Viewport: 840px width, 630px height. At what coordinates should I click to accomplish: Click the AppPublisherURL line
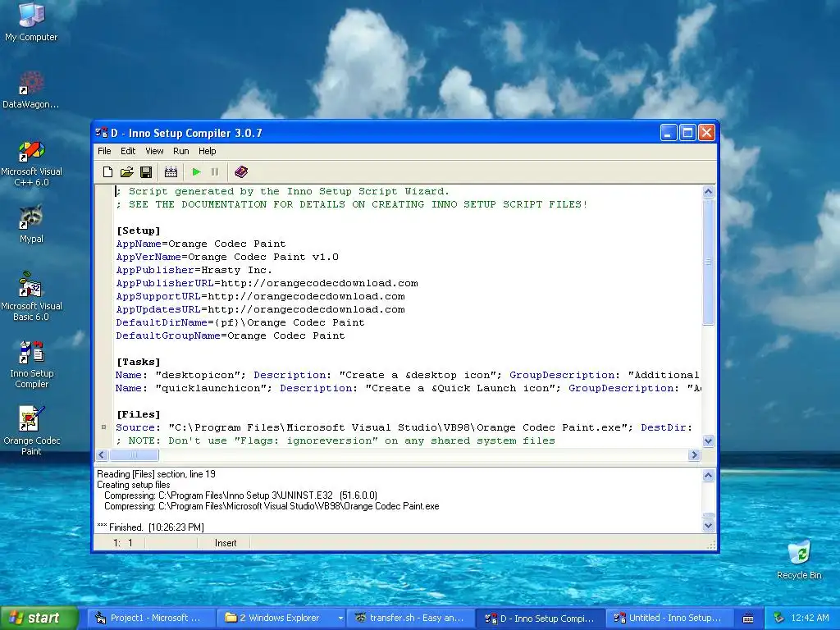(x=267, y=283)
